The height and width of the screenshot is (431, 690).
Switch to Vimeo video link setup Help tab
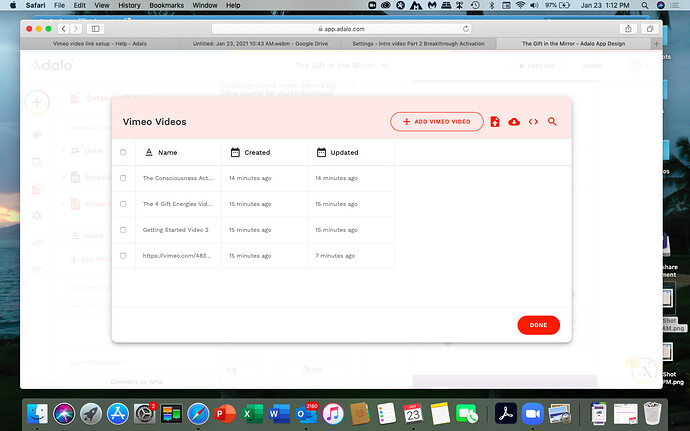100,44
